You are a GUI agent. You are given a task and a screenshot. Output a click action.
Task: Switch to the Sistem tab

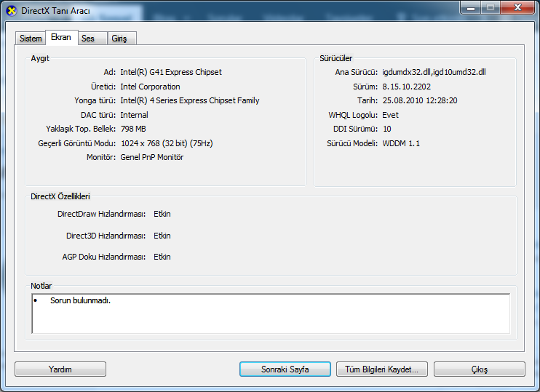pyautogui.click(x=31, y=39)
